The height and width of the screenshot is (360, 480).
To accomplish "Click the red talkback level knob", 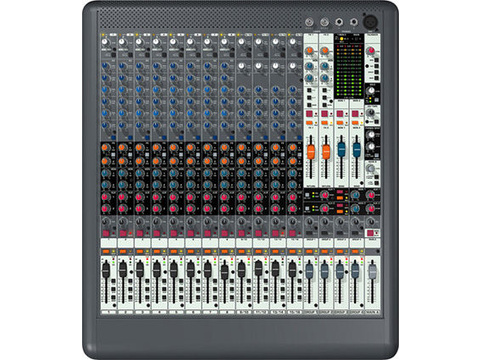I will [370, 51].
